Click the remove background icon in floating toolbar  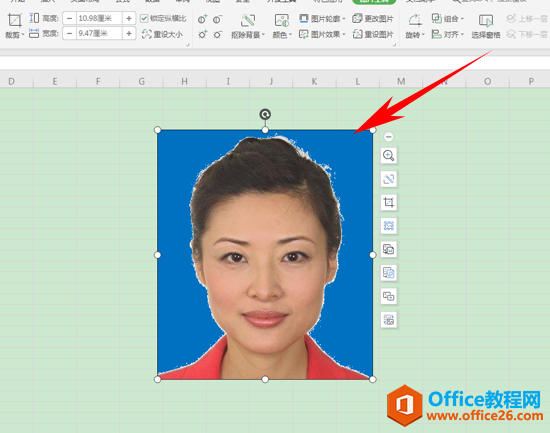coord(389,179)
